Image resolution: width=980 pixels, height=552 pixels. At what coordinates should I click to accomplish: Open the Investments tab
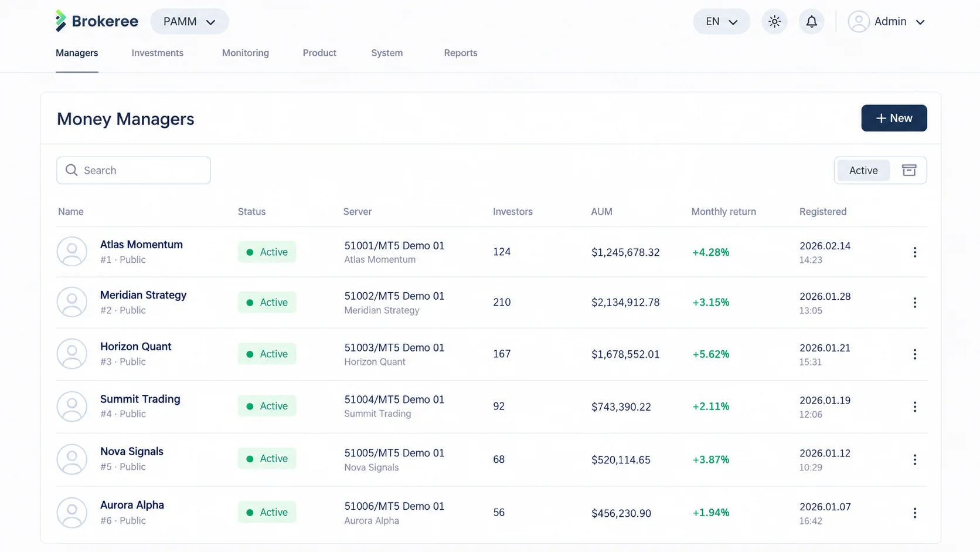[x=157, y=53]
